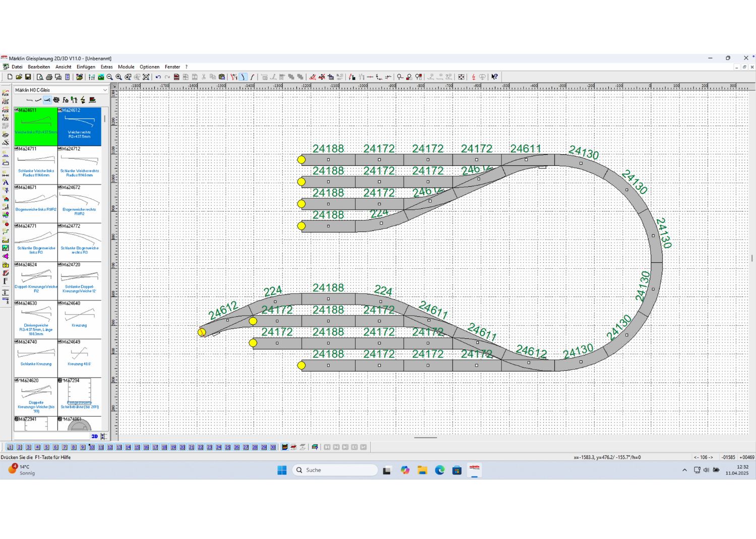Pick the Ma24630 Dreiwegweiche track piece
Image resolution: width=756 pixels, height=539 pixels.
(36, 319)
